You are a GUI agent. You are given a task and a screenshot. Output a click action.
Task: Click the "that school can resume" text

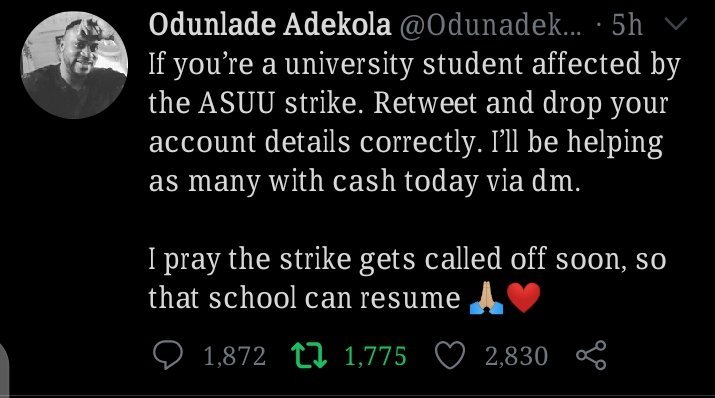[305, 299]
